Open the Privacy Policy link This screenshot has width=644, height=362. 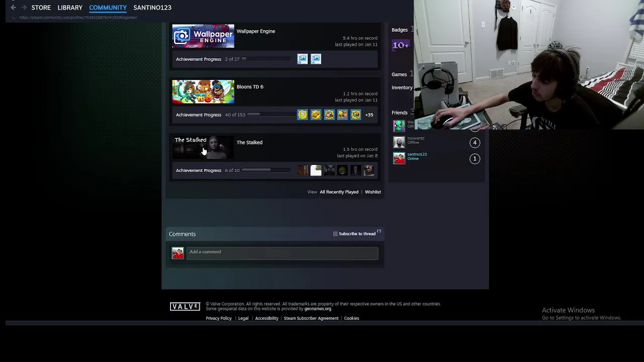click(218, 318)
